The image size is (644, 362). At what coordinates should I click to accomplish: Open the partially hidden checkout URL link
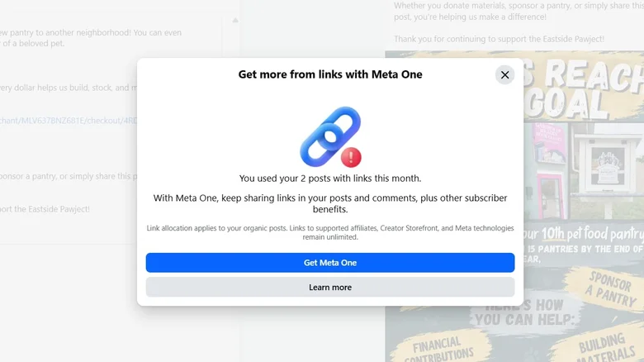(x=69, y=121)
